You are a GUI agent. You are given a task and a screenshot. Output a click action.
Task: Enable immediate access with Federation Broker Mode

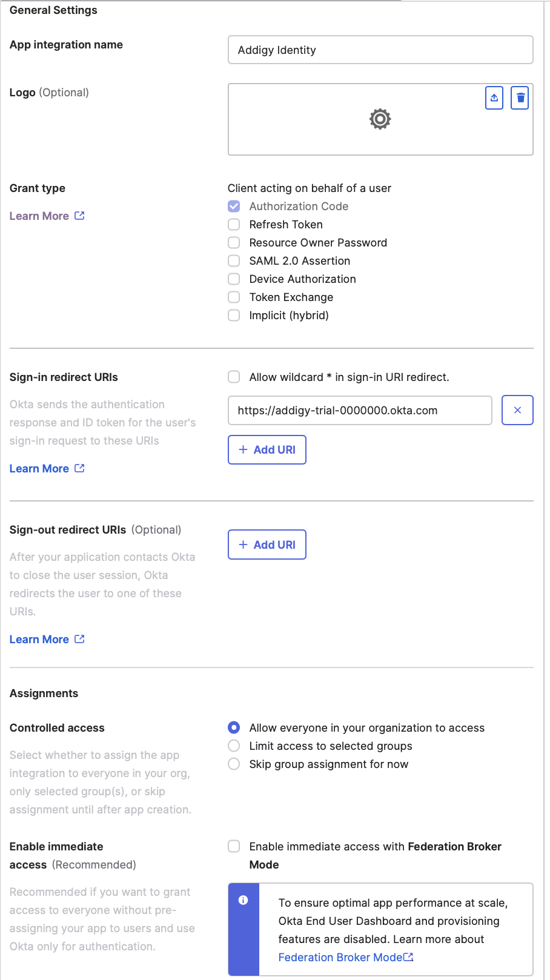tap(234, 847)
